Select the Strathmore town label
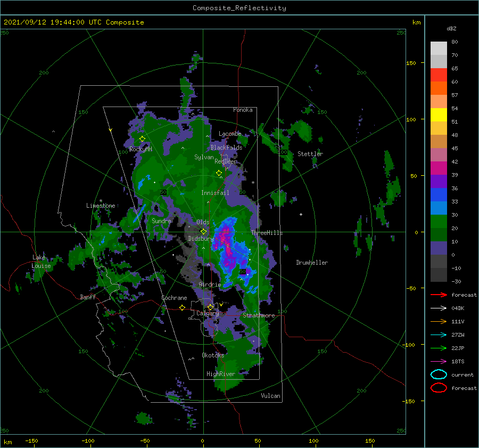This screenshot has height=448, width=479. (259, 315)
